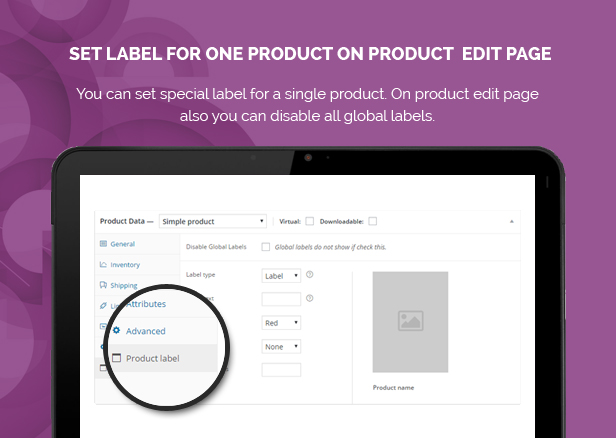Click the Inventory tab icon
The width and height of the screenshot is (616, 438).
click(x=103, y=264)
